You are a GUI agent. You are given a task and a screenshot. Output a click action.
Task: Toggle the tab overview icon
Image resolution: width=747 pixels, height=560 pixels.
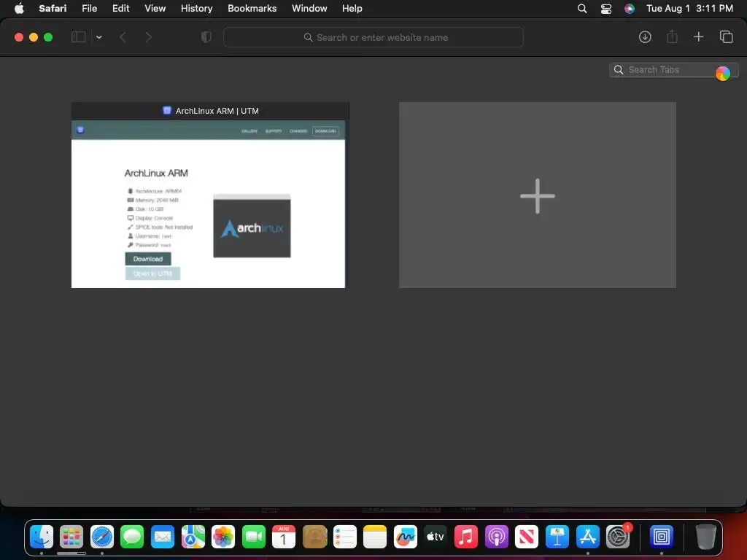[726, 36]
